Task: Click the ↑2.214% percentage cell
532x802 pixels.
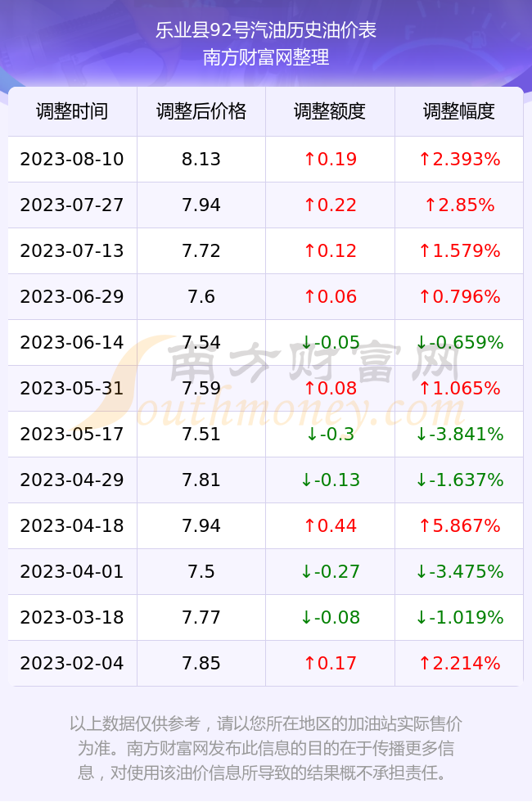Action: 459,663
